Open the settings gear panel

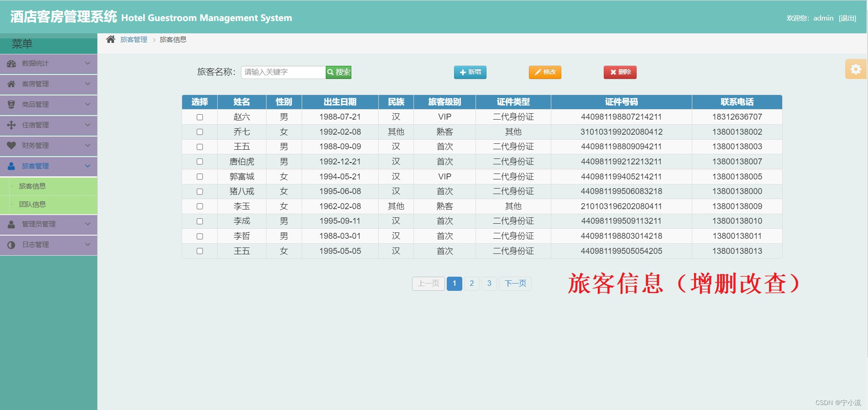(x=856, y=69)
